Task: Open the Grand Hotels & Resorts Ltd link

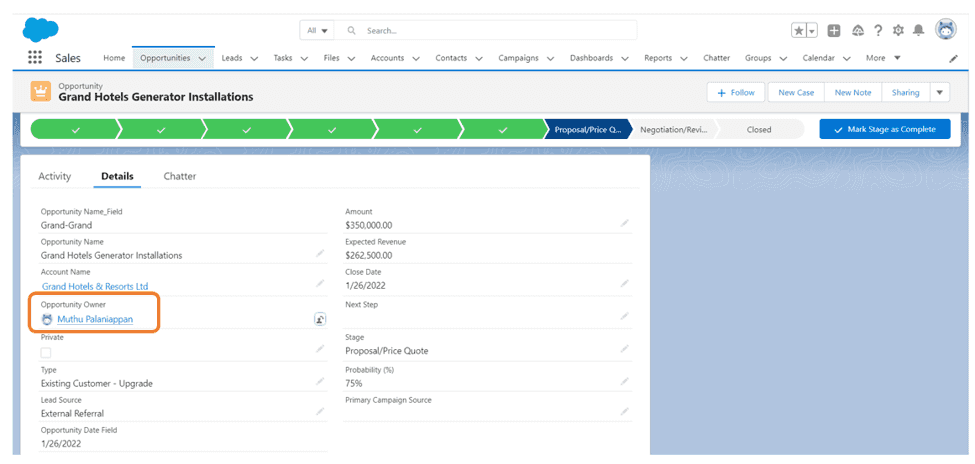Action: click(95, 286)
